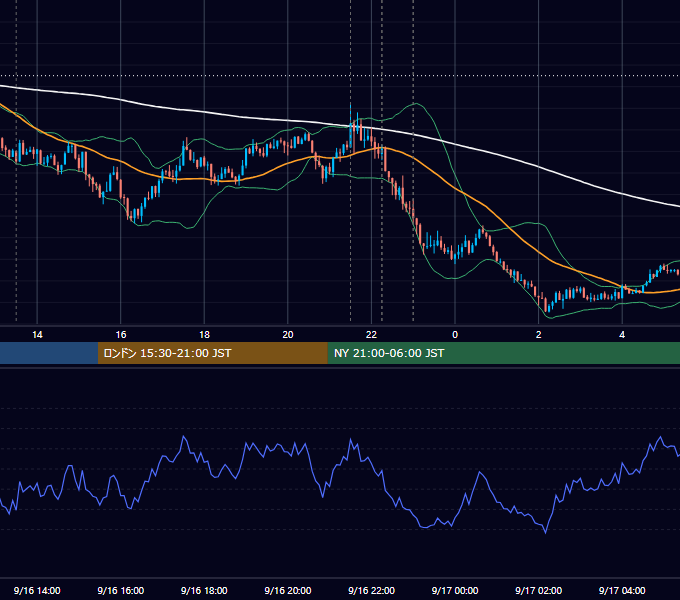This screenshot has width=680, height=600.
Task: Click the 4 hour axis label
Action: click(x=622, y=335)
